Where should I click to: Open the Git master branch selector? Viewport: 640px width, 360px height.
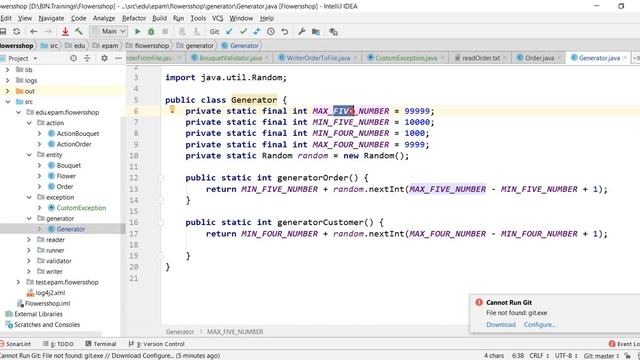tap(601, 356)
